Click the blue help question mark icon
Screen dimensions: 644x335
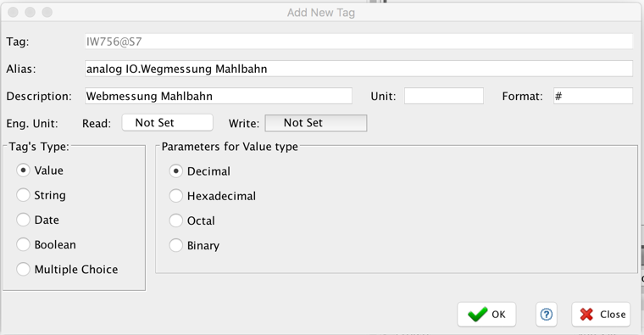coord(547,315)
